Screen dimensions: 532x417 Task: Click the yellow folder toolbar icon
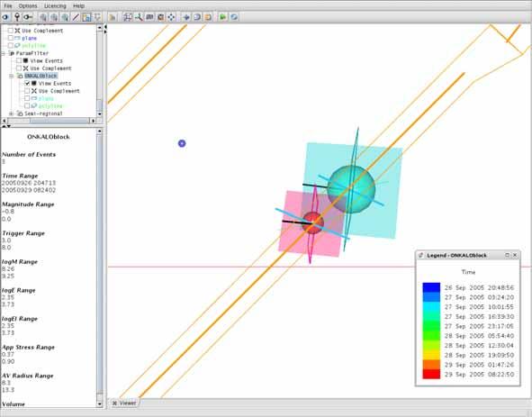point(113,16)
